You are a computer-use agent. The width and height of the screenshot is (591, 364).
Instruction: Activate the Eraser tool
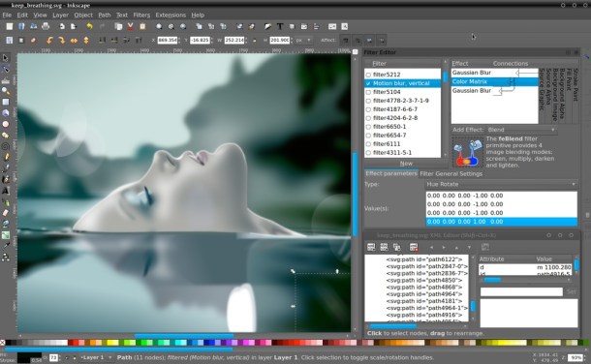[x=5, y=213]
